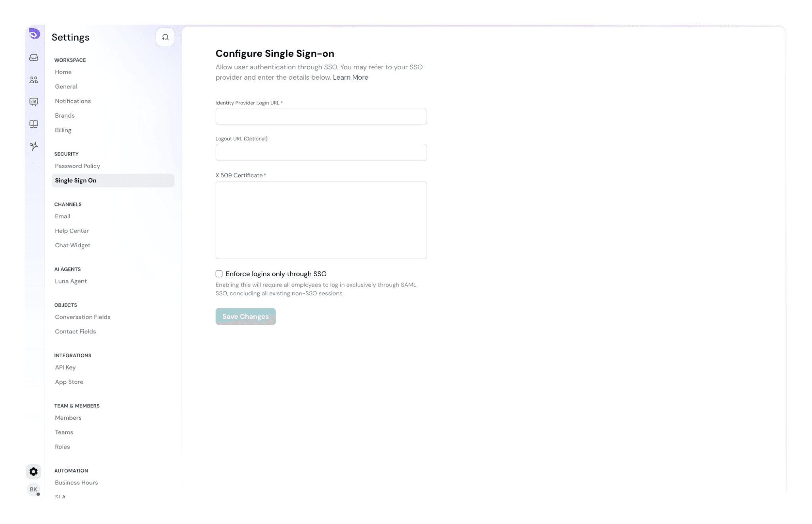Open the Contacts people icon

(x=34, y=80)
